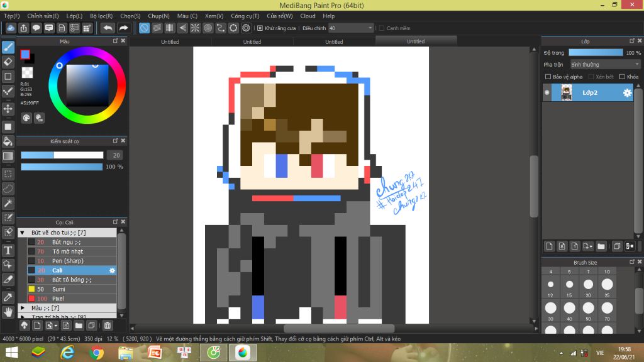This screenshot has width=644, height=362.
Task: Toggle Xén bớt checkbox
Action: pos(591,77)
